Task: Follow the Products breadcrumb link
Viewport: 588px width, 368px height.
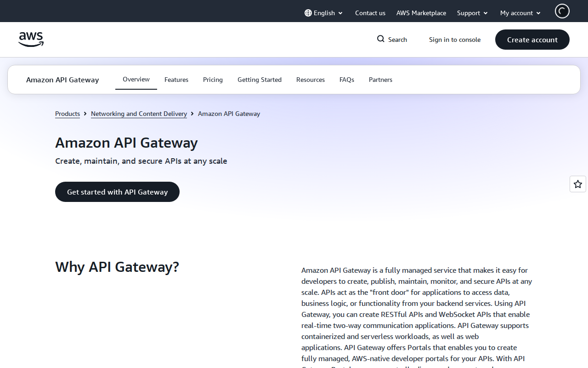Action: click(68, 114)
